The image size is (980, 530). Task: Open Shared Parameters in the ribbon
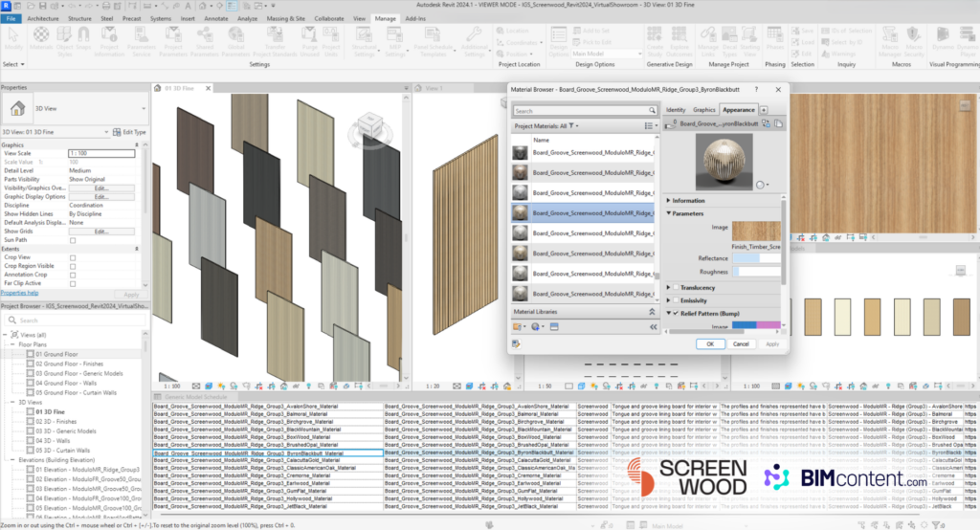[205, 41]
